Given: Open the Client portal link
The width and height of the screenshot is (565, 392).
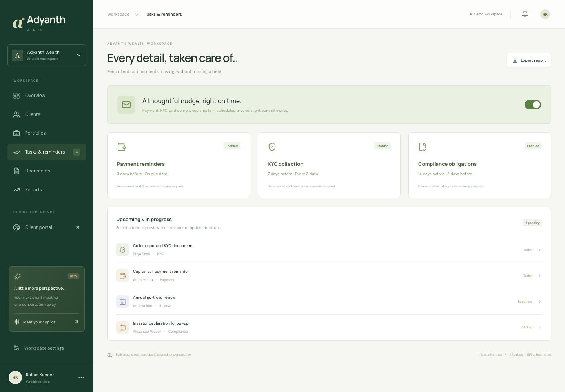Looking at the screenshot, I should (x=47, y=227).
